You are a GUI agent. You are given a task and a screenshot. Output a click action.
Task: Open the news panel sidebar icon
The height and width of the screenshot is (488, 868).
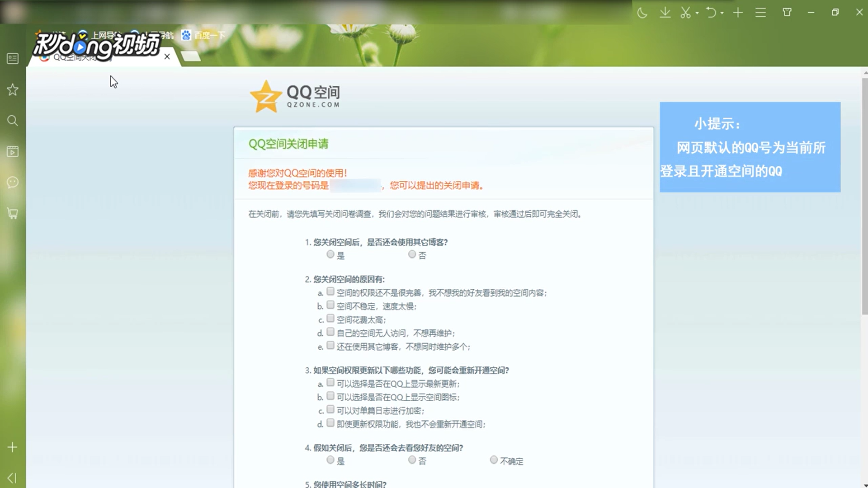13,58
